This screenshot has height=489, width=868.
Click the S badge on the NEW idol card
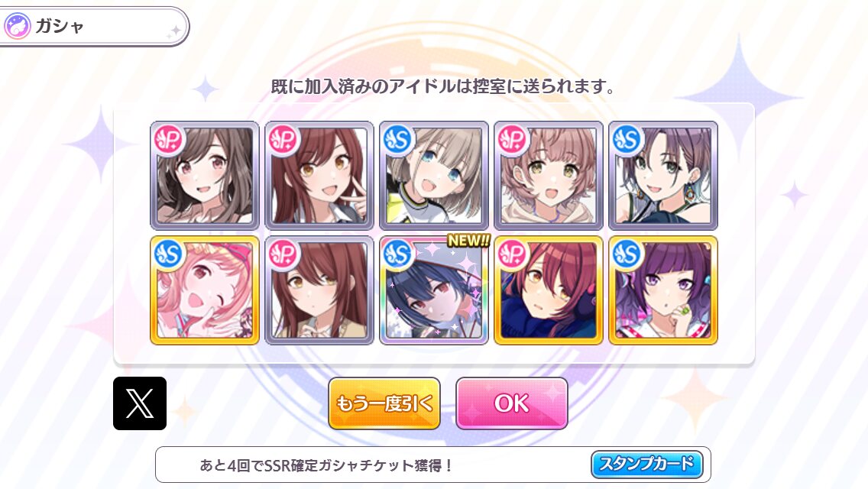(x=397, y=254)
